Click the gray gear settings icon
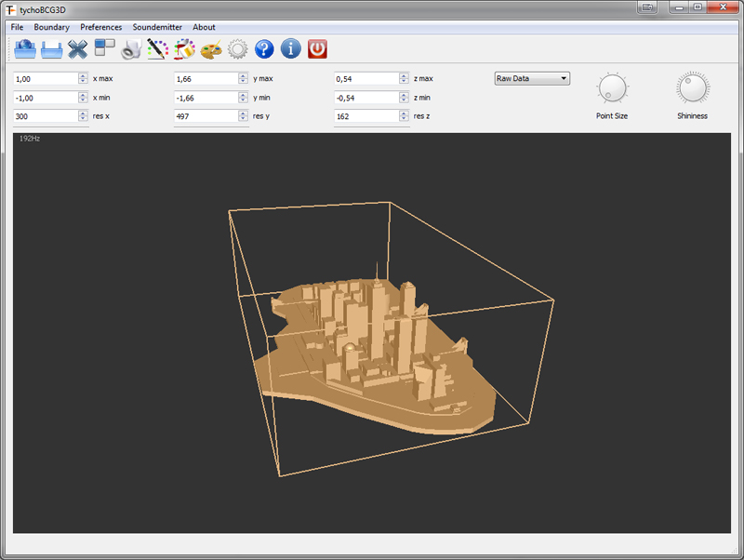The height and width of the screenshot is (560, 744). pos(238,49)
